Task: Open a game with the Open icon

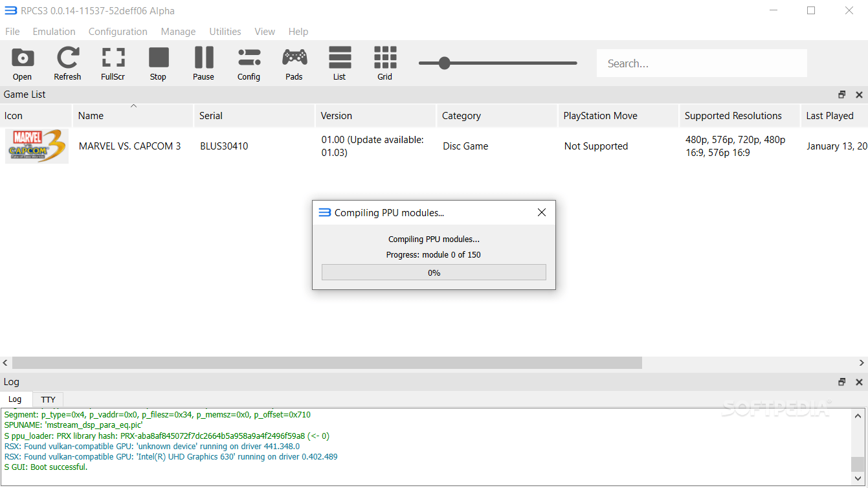Action: tap(22, 63)
